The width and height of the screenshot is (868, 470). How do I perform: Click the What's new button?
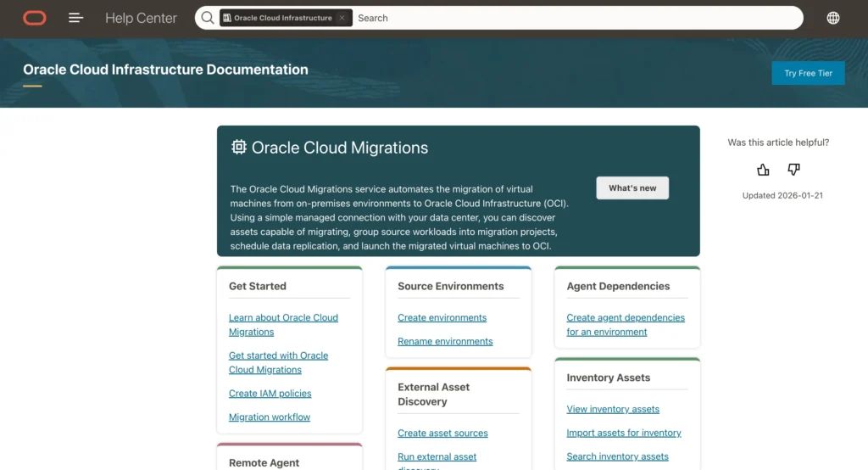(632, 187)
